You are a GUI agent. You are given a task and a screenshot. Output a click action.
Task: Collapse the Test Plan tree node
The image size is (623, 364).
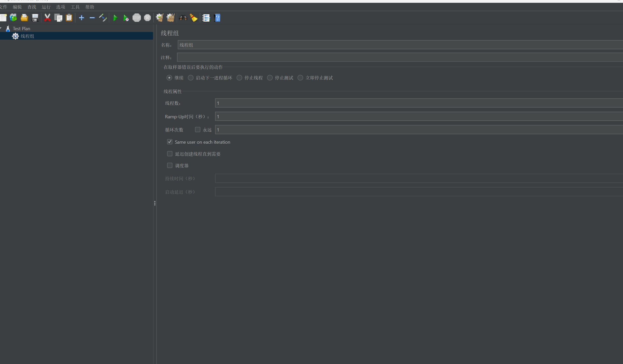(x=1, y=28)
